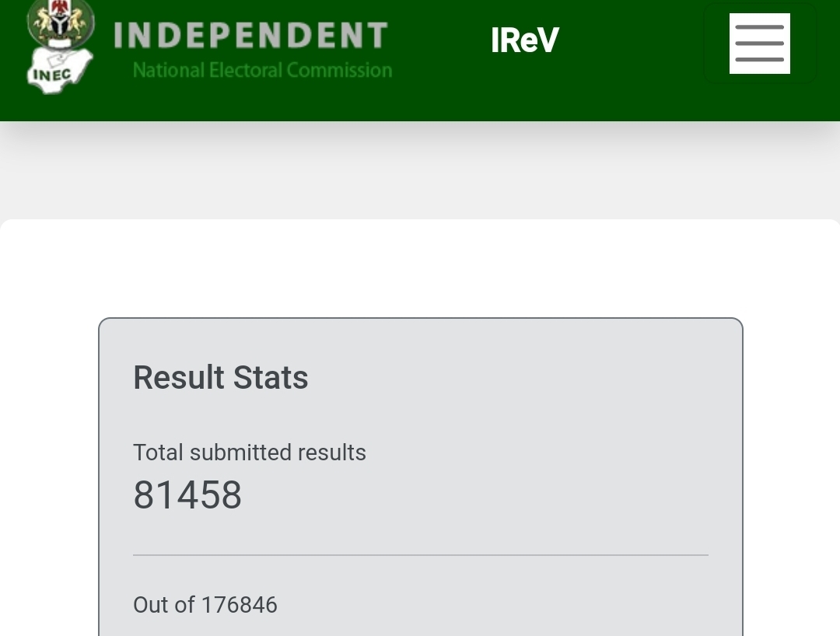
Task: Click the INEC lettering on the map logo
Action: click(x=51, y=75)
